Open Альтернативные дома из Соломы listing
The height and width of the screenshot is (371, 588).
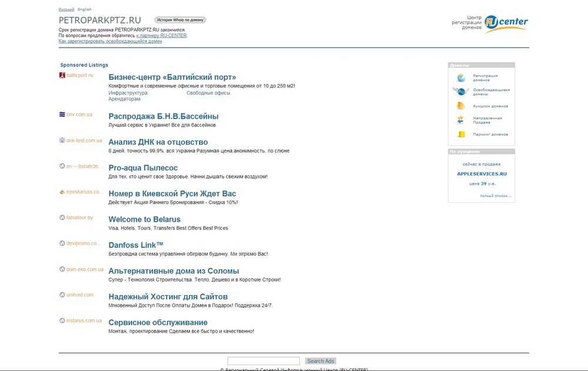pyautogui.click(x=173, y=271)
